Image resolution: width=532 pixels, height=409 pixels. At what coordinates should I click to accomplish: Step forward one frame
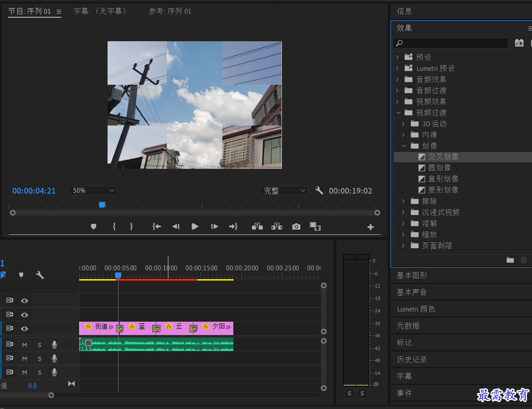pyautogui.click(x=215, y=226)
